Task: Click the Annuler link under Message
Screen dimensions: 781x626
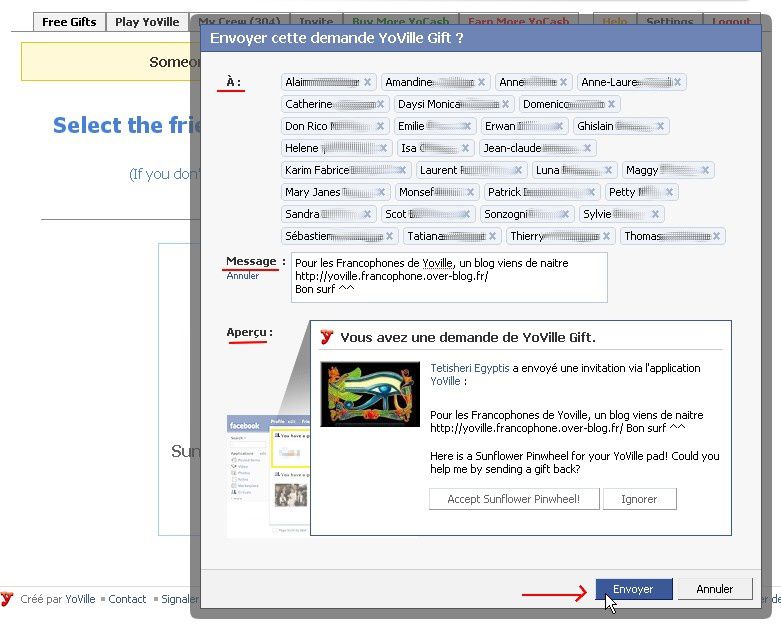Action: [x=243, y=276]
